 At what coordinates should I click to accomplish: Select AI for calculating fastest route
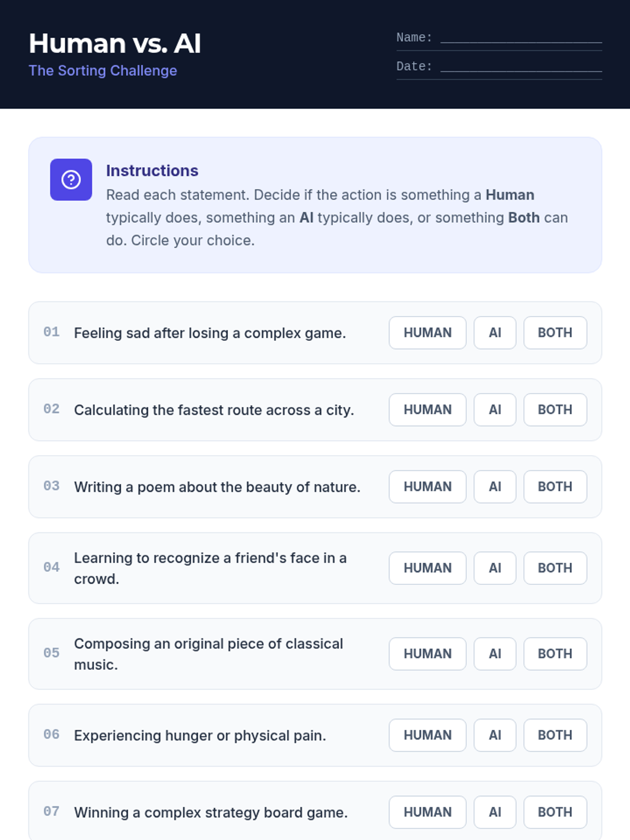pos(495,410)
